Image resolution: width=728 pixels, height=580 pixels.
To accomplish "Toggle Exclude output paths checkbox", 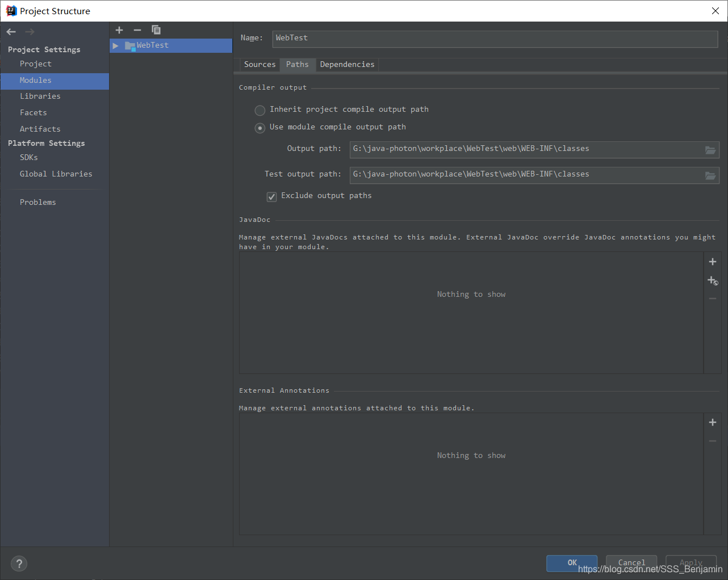I will tap(271, 196).
